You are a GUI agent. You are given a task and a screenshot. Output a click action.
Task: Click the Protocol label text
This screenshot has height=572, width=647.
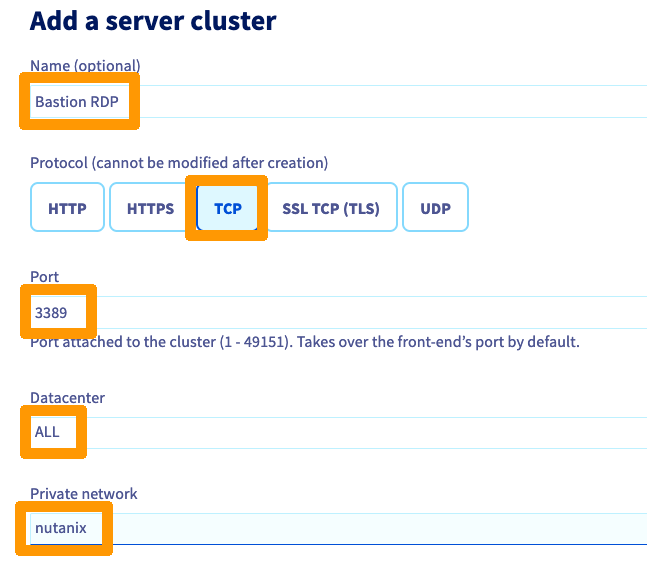point(179,163)
